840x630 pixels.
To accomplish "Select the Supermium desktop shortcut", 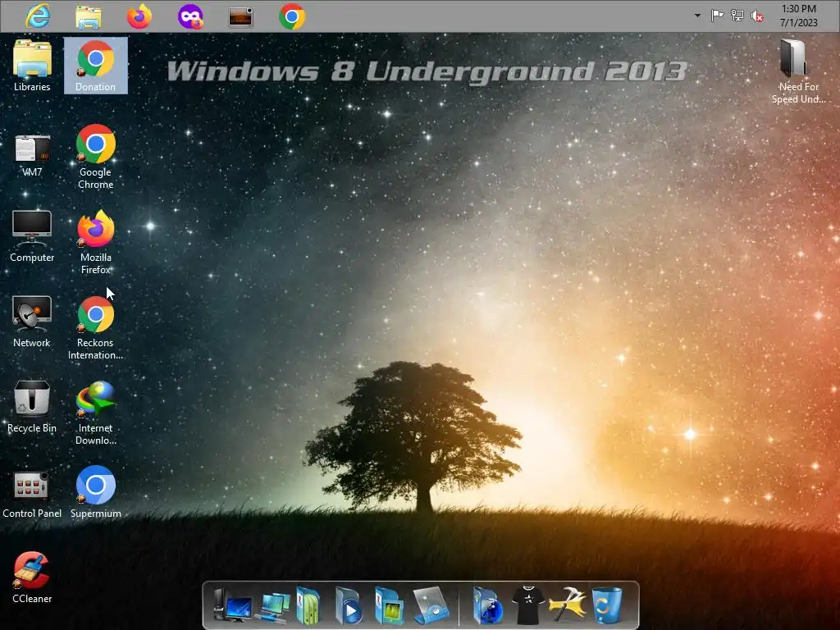I will coord(96,492).
